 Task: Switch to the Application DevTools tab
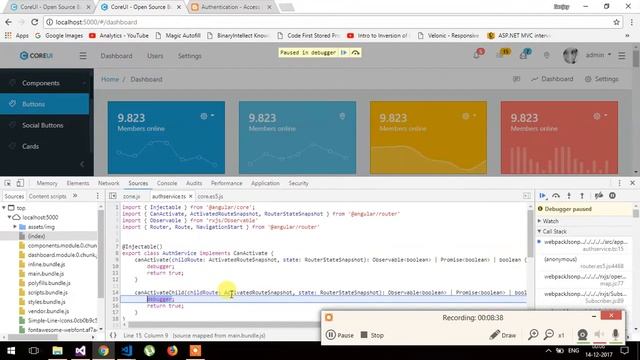click(265, 183)
